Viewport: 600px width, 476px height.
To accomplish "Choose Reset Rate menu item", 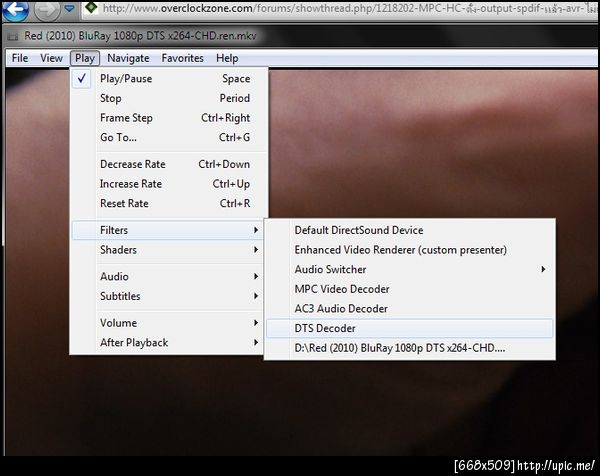I will [168, 203].
